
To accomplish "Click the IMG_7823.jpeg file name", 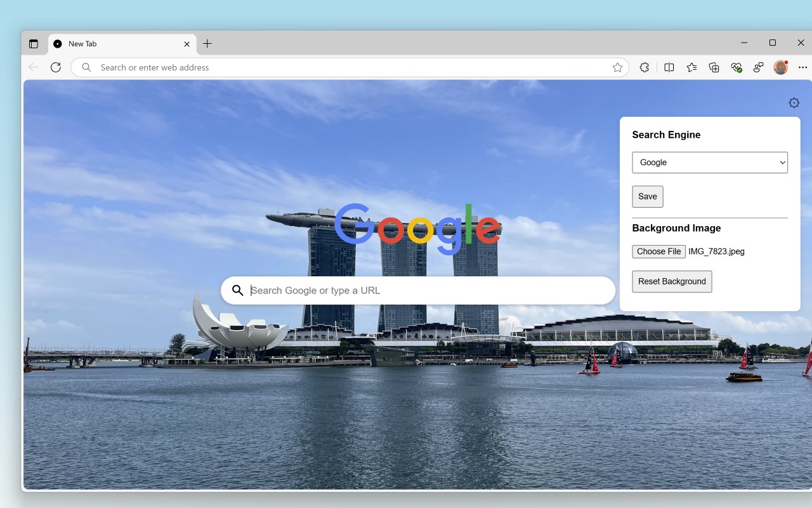I will tap(716, 251).
